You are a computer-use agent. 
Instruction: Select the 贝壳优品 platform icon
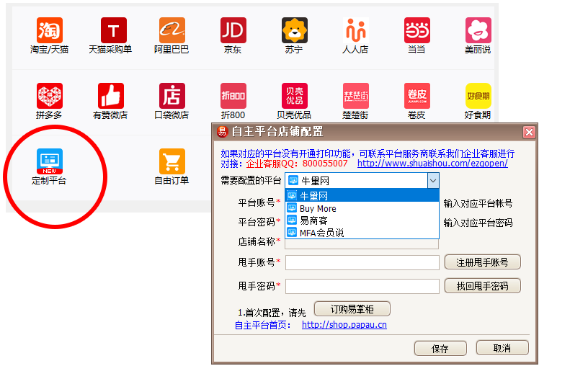(295, 96)
